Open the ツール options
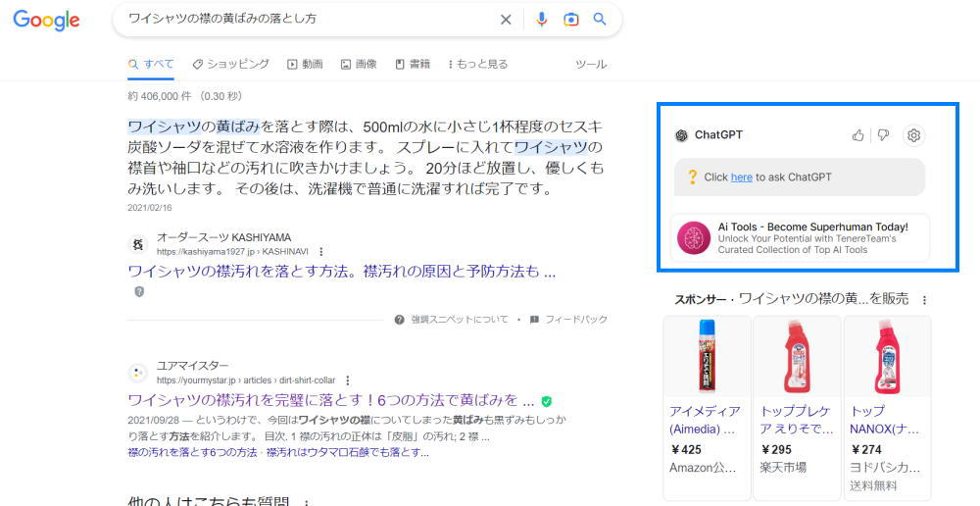 coord(591,64)
